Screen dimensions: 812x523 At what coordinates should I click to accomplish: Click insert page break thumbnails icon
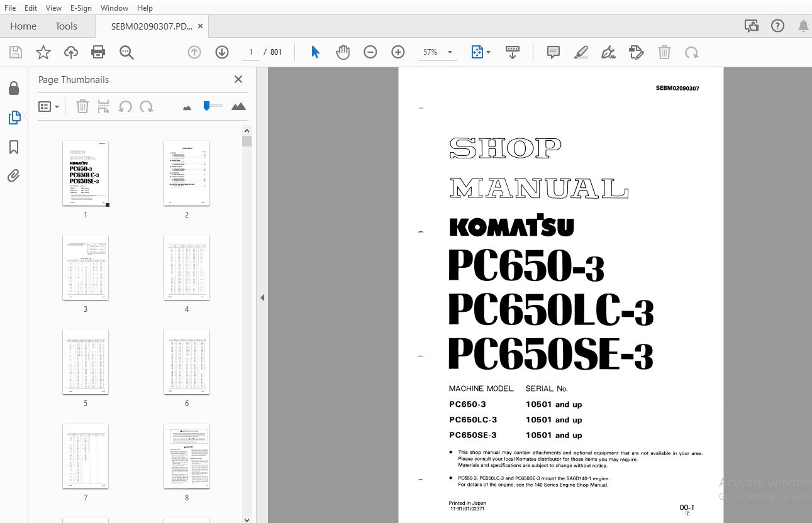(x=104, y=106)
